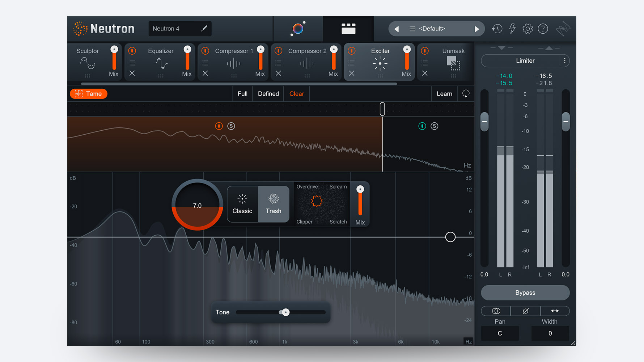The height and width of the screenshot is (362, 644).
Task: Open the help question mark icon
Action: click(543, 29)
